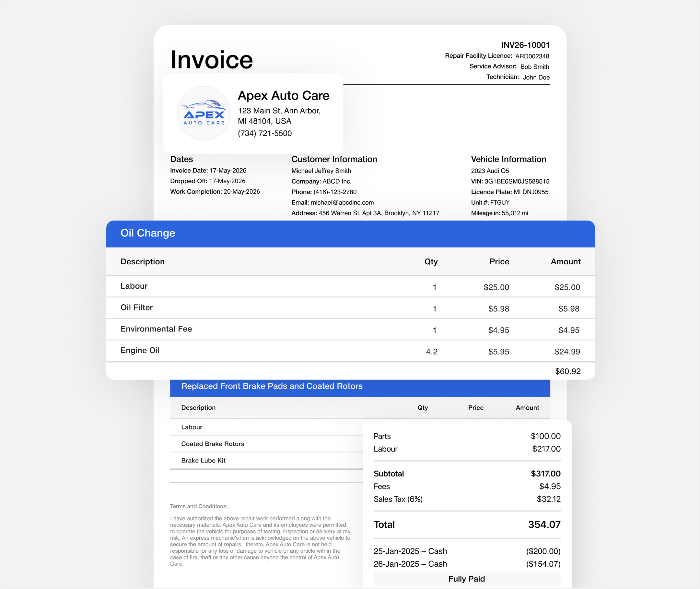Click Oil Filter amount $5.98
This screenshot has height=589, width=700.
569,309
